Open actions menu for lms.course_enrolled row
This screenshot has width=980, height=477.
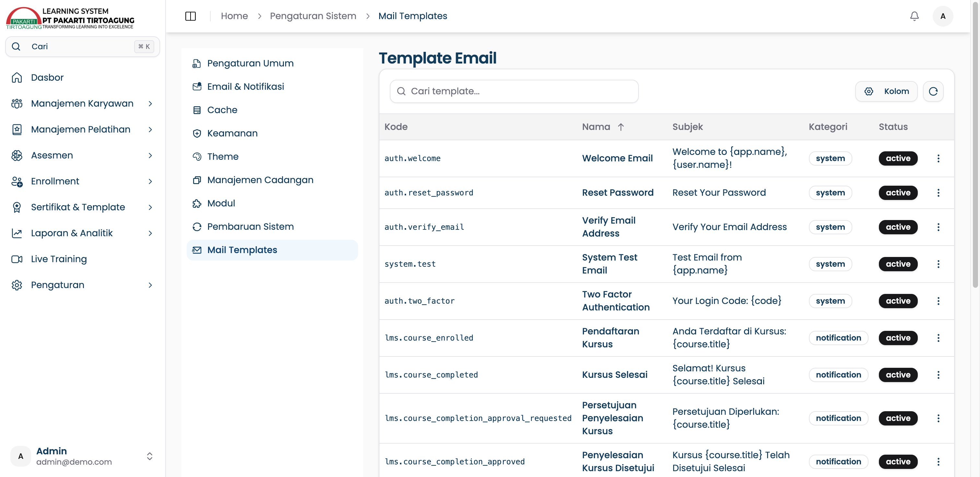938,338
